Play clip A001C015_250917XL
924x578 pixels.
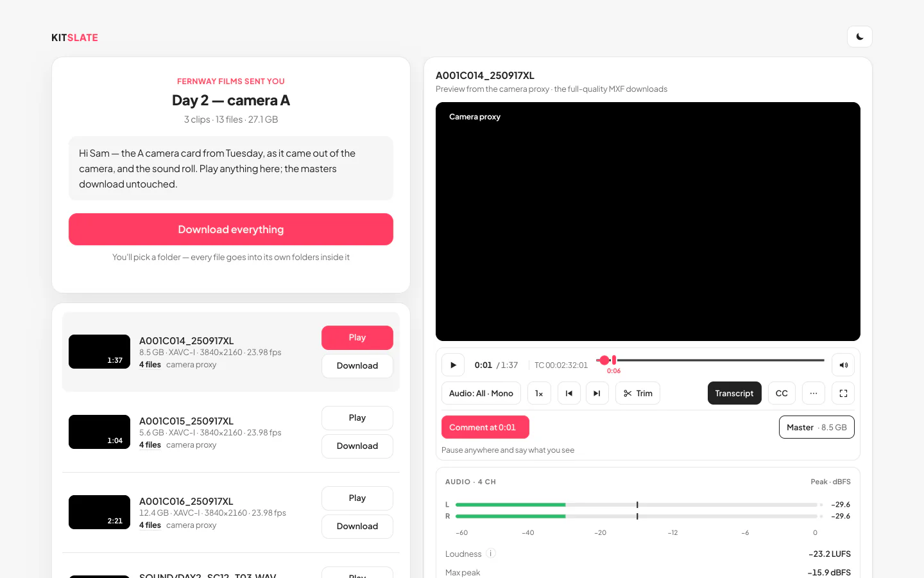point(357,418)
